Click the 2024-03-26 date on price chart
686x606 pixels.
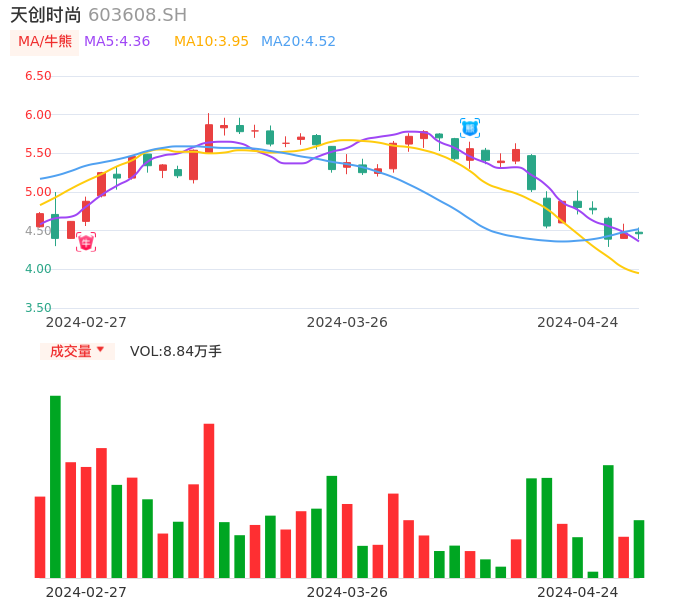tap(347, 322)
